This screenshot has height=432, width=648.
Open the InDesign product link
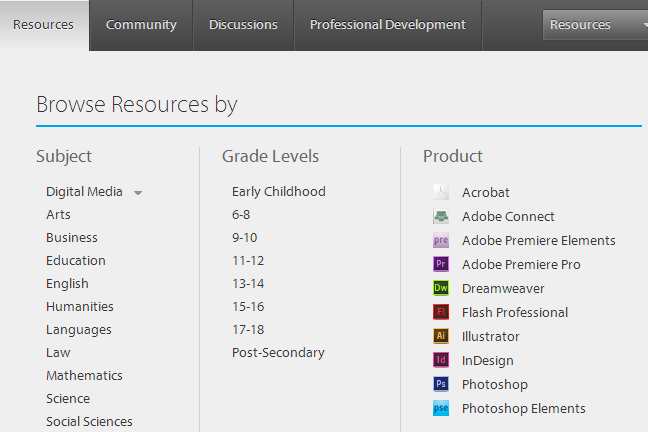coord(488,360)
